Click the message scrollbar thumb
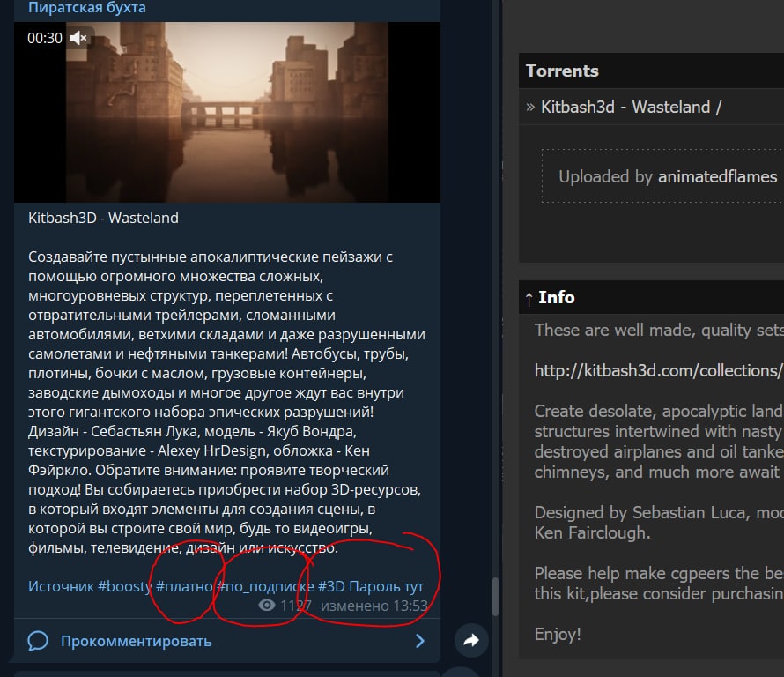Viewport: 784px width, 677px height. click(x=495, y=597)
